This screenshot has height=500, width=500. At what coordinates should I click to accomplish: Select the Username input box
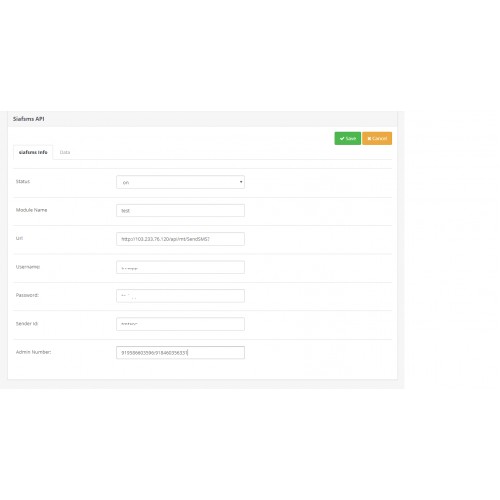pos(180,267)
